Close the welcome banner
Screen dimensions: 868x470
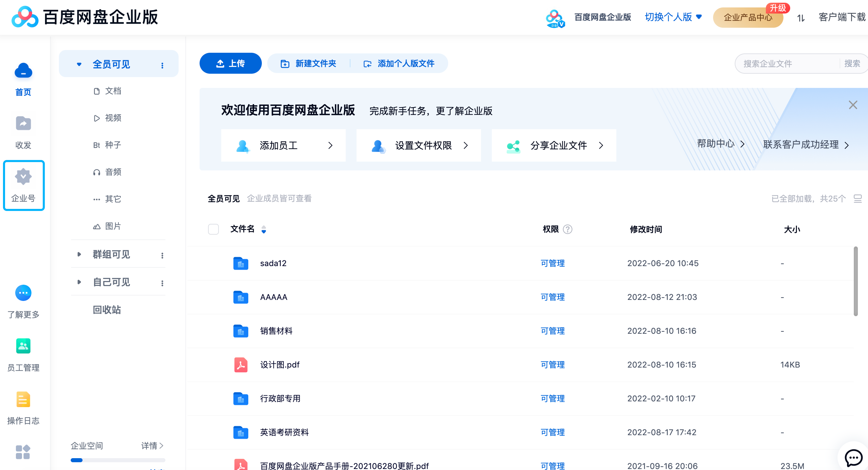click(x=853, y=105)
